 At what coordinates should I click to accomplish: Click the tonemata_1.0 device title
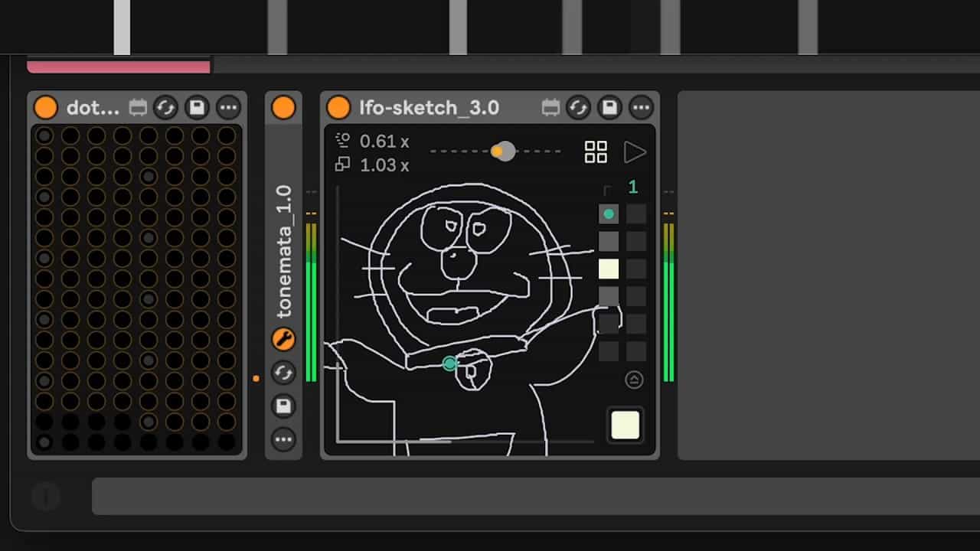[284, 251]
